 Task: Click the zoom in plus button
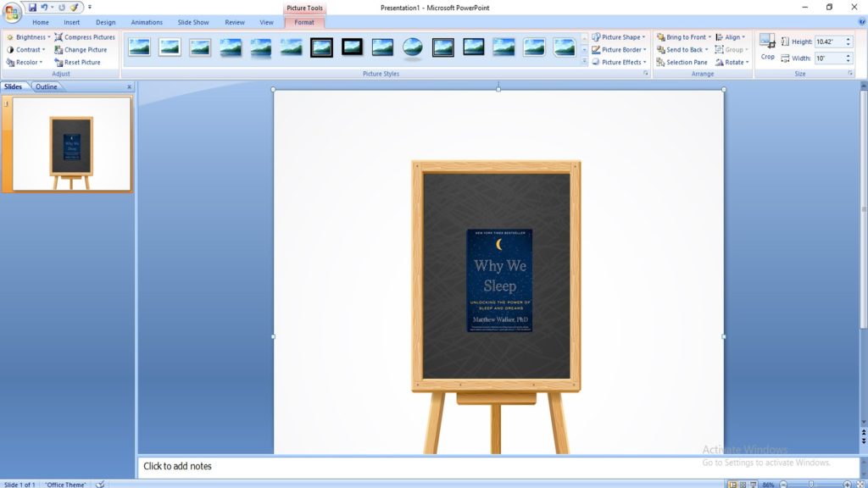848,485
